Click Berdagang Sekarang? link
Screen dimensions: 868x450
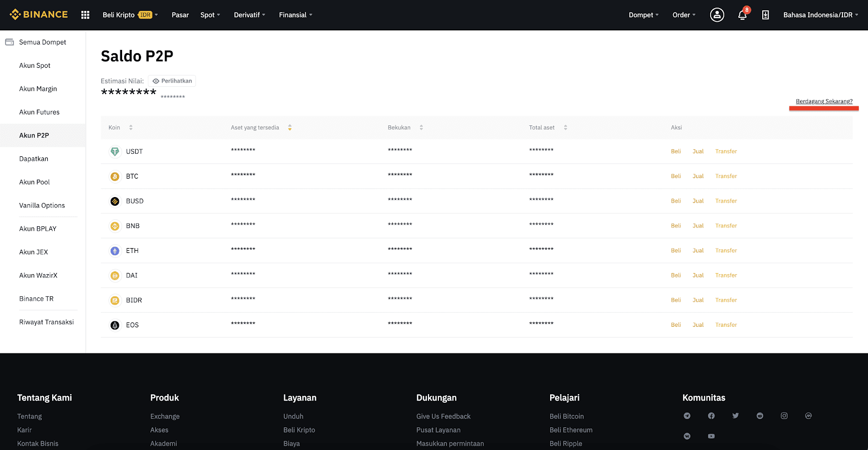[824, 101]
